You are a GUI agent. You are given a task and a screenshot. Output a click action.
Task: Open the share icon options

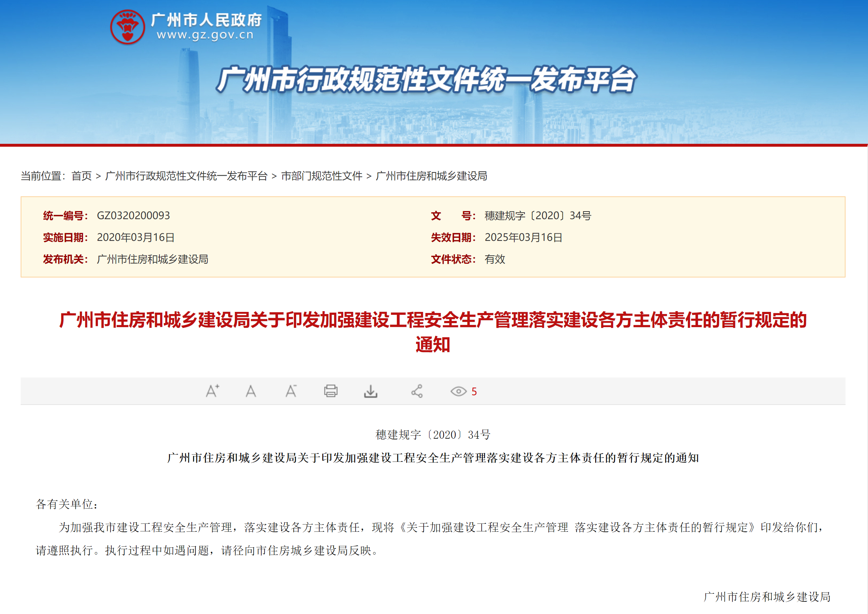pos(416,391)
